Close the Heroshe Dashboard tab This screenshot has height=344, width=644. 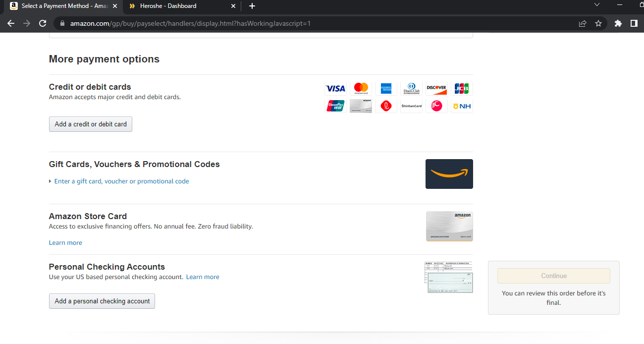point(234,6)
